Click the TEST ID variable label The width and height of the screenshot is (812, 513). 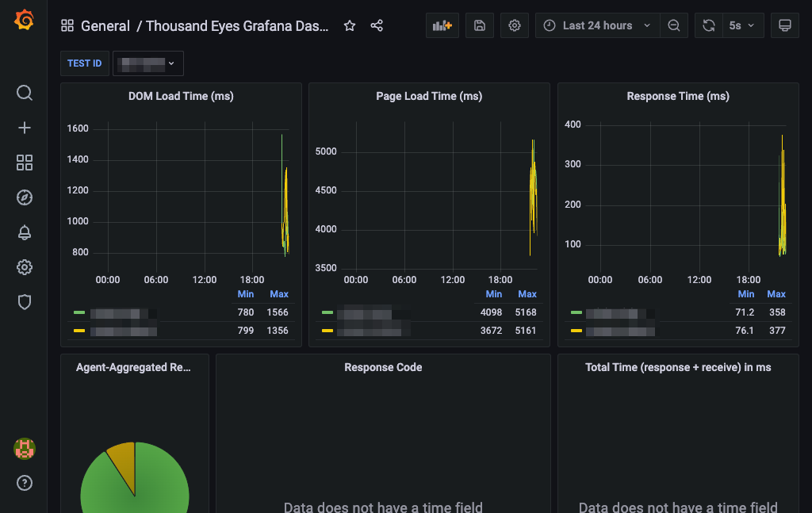[x=84, y=63]
